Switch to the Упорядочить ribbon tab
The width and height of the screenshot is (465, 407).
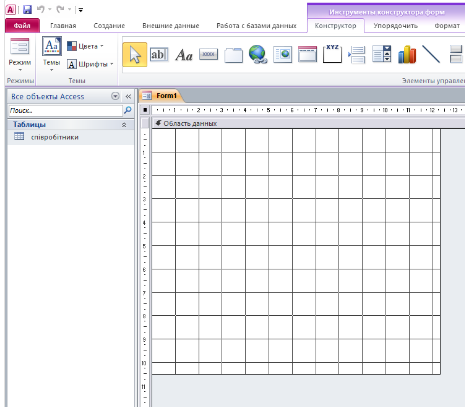pos(395,26)
